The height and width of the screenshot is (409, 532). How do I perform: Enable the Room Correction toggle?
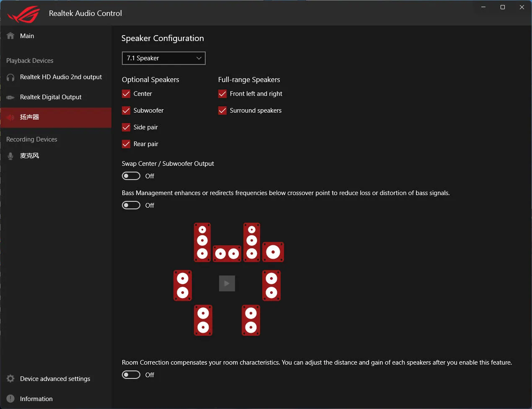point(131,375)
